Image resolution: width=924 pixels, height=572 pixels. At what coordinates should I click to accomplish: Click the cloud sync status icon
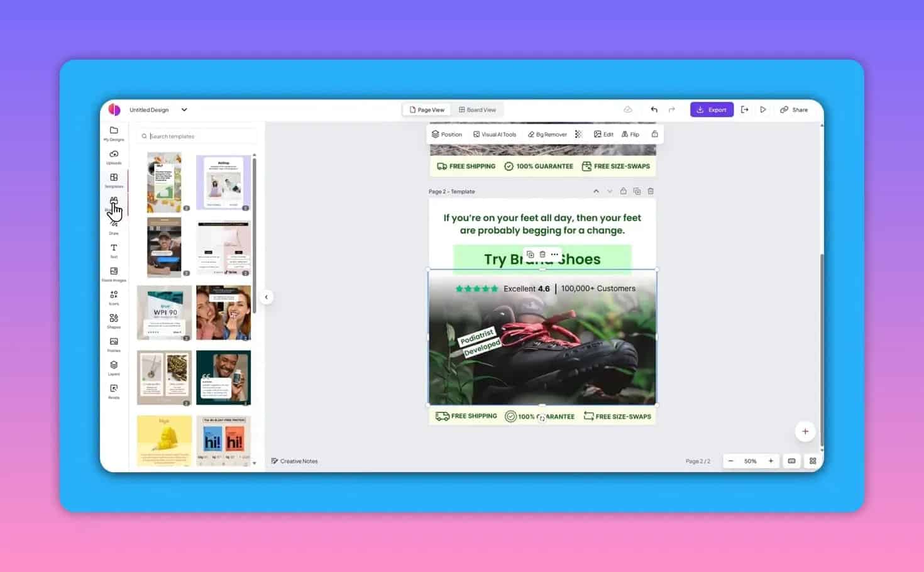click(628, 109)
